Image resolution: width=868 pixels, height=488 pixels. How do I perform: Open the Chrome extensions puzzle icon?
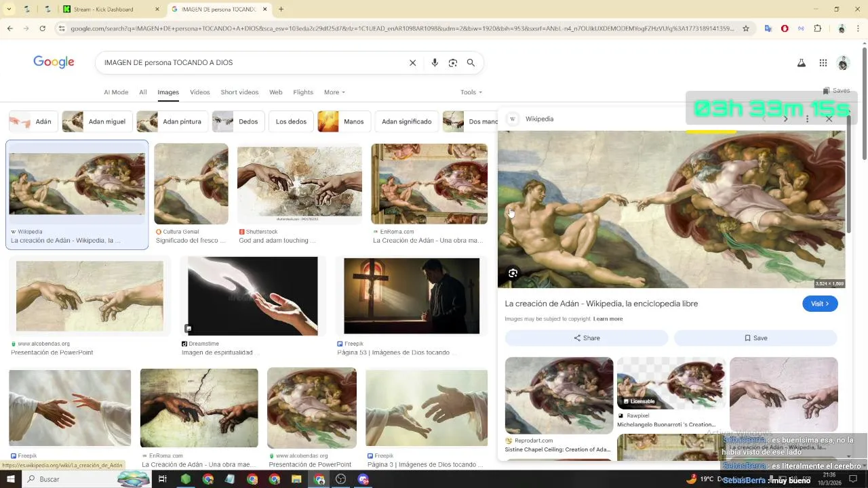pyautogui.click(x=817, y=28)
